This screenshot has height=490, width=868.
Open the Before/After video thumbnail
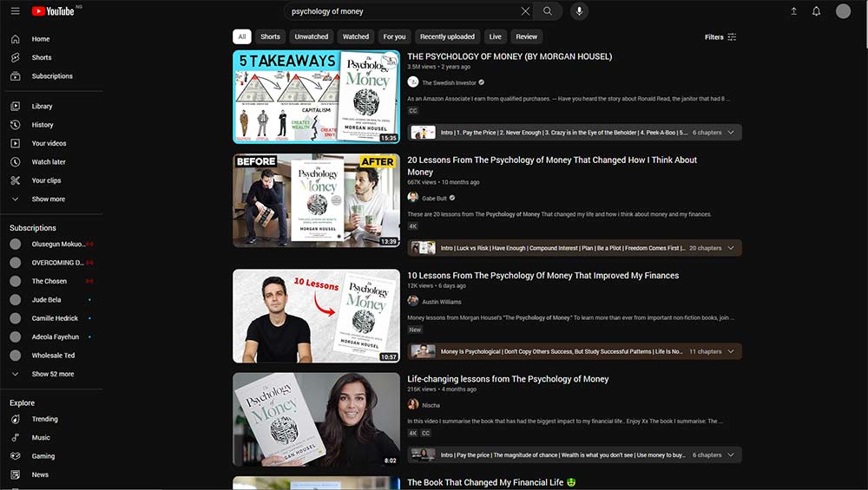[316, 200]
